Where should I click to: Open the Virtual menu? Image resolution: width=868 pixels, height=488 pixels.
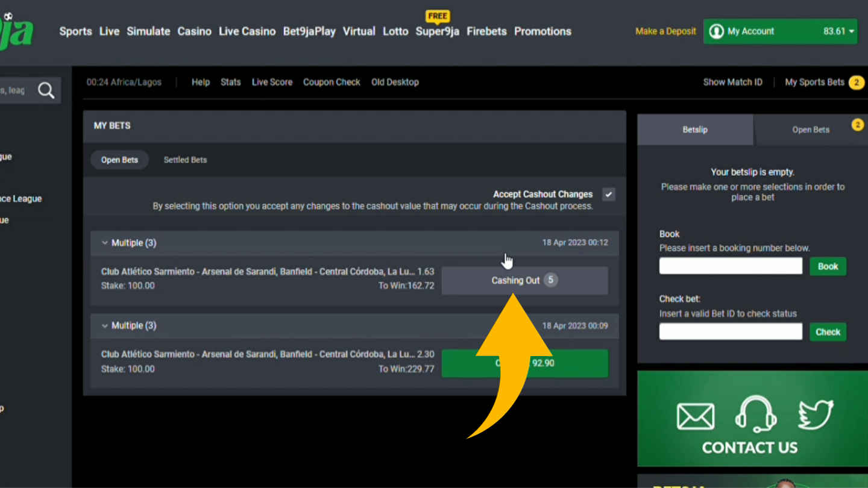pyautogui.click(x=359, y=31)
